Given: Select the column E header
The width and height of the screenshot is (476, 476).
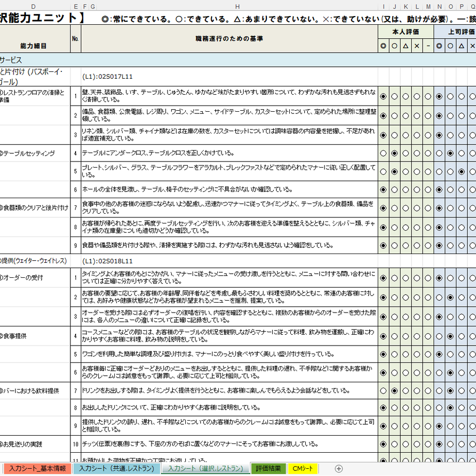Looking at the screenshot, I should (x=76, y=7).
